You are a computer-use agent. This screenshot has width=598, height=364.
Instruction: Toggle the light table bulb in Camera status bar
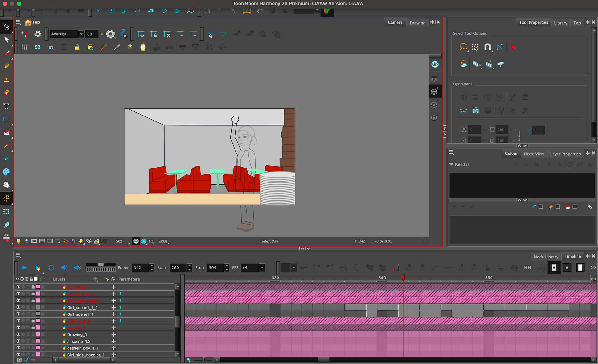(18, 241)
